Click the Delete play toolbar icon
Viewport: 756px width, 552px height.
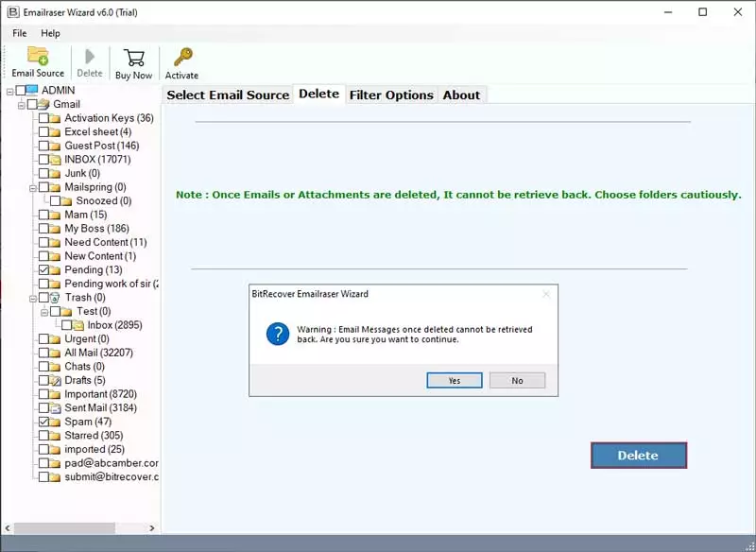click(x=90, y=57)
